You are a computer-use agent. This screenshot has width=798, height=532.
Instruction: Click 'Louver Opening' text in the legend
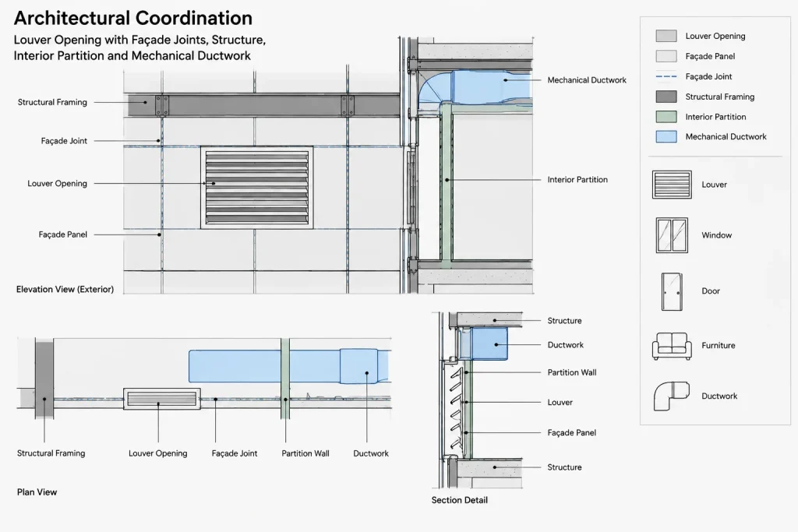(715, 36)
